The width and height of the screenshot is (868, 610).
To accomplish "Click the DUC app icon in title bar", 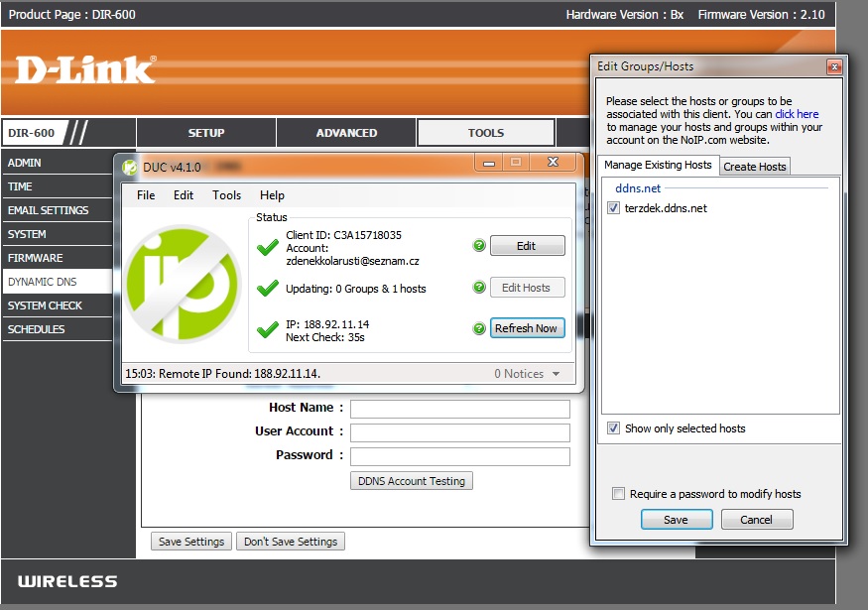I will (x=130, y=167).
